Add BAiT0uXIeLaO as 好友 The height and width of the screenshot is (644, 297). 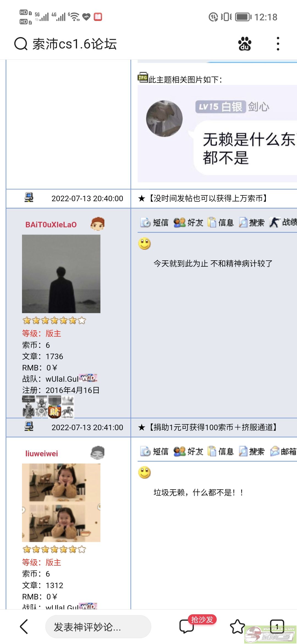188,222
